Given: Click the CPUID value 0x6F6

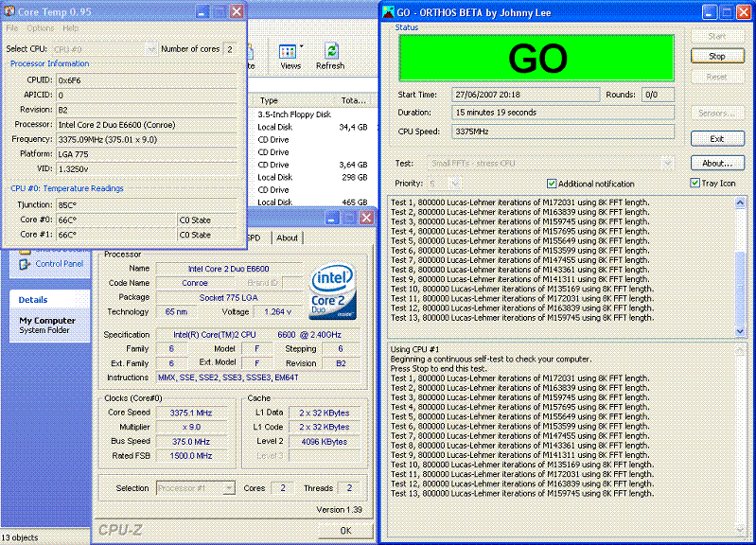Looking at the screenshot, I should pos(146,80).
